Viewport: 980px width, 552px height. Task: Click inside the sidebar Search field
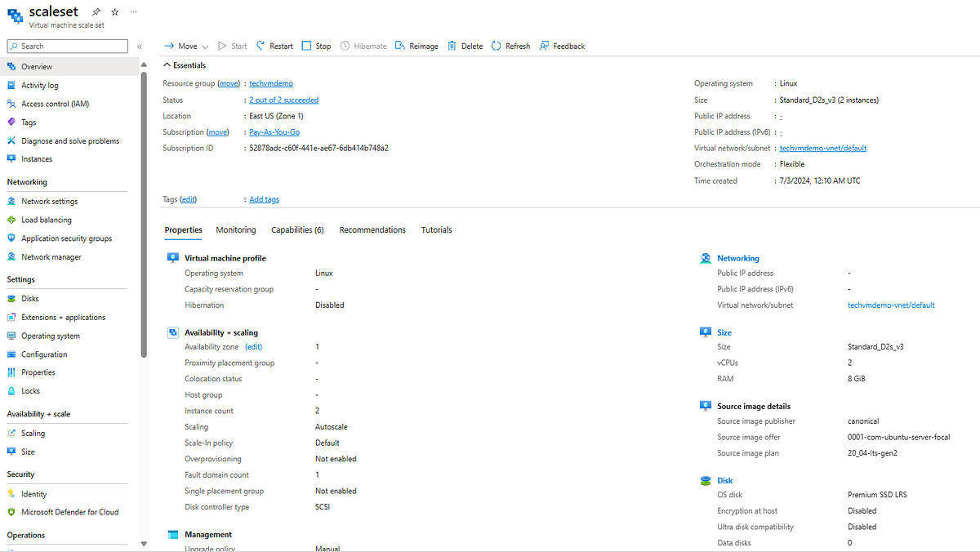click(x=67, y=46)
